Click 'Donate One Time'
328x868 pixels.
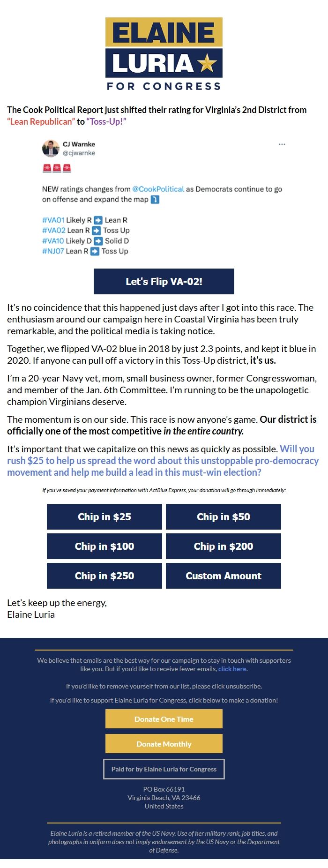pos(164,718)
